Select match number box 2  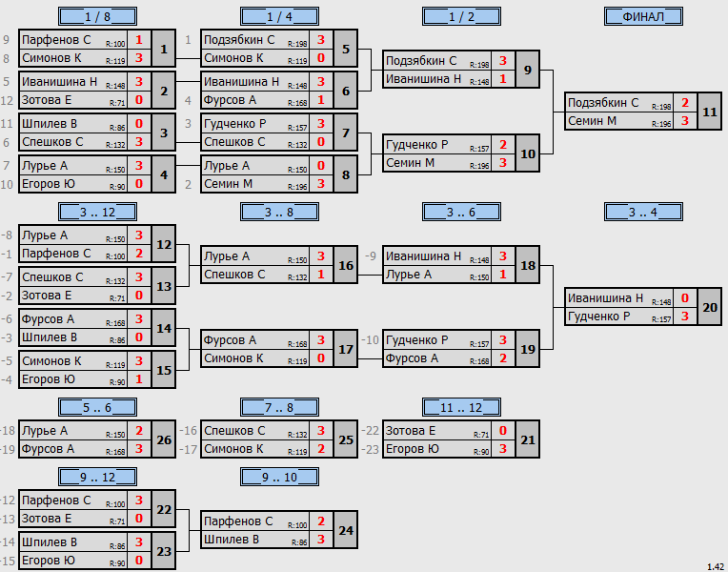coord(164,91)
